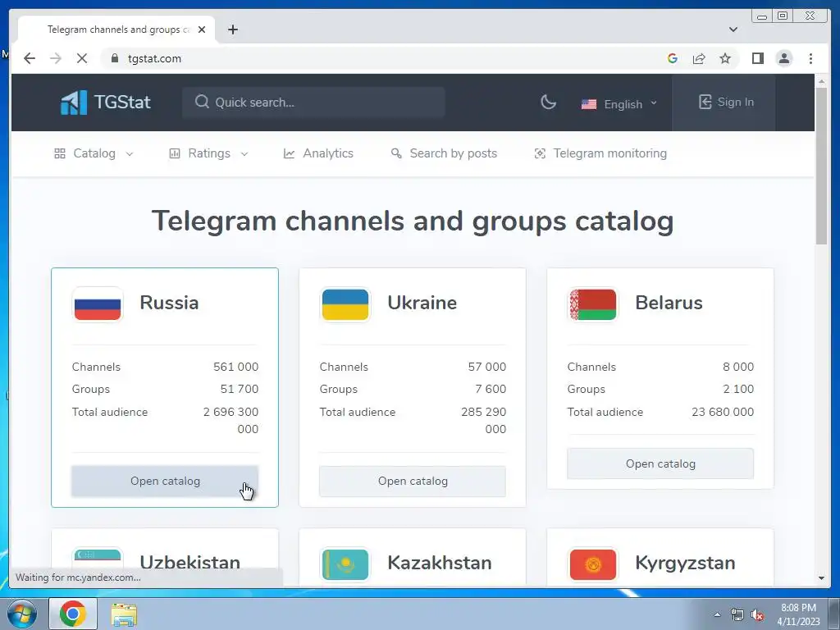840x630 pixels.
Task: Click the Ratings chart icon
Action: pos(175,153)
